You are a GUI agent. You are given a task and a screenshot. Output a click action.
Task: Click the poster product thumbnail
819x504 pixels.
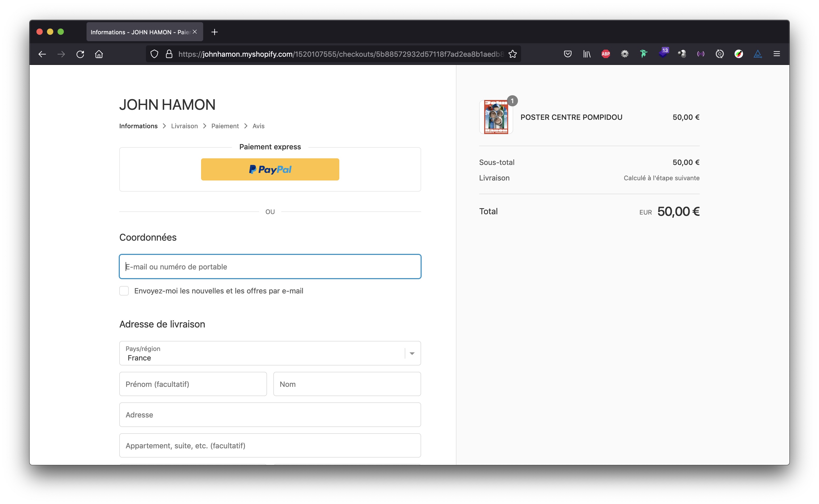pos(496,117)
